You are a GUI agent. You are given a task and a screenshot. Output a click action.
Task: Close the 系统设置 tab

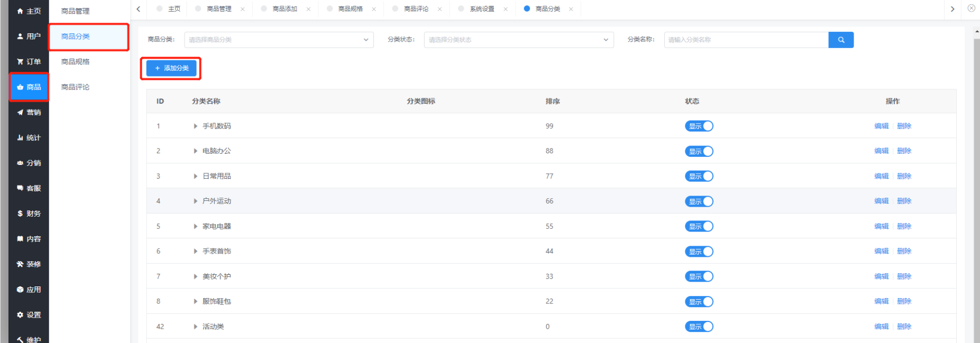(x=506, y=9)
